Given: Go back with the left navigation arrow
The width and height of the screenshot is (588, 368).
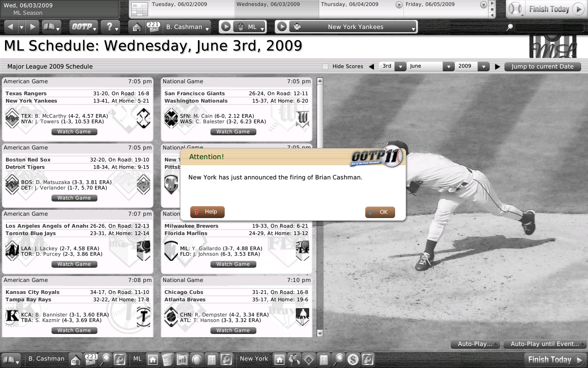Looking at the screenshot, I should pos(11,27).
